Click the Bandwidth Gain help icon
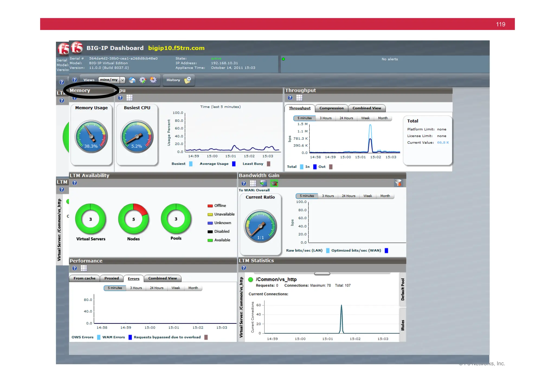The image size is (555, 392). pyautogui.click(x=244, y=183)
